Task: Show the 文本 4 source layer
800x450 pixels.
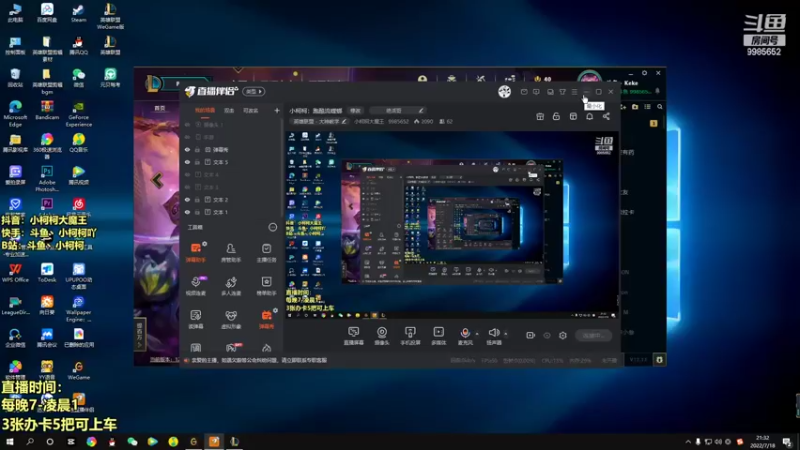Action: (187, 174)
